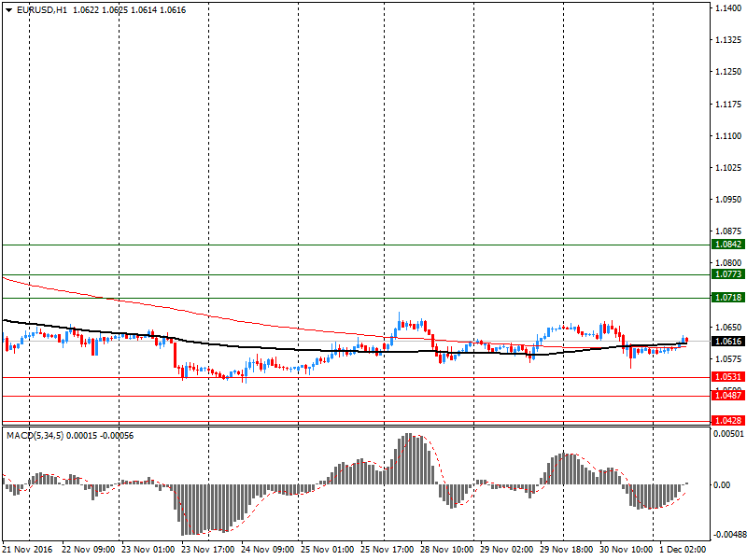
Task: Select the 1.0875 price scale value
Action: coord(728,231)
